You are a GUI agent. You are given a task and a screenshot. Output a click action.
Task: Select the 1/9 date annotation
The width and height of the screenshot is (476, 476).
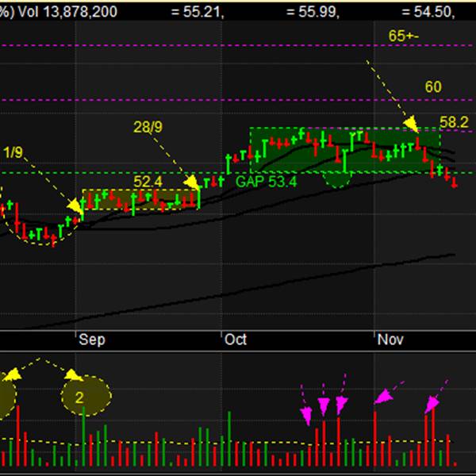click(x=13, y=152)
